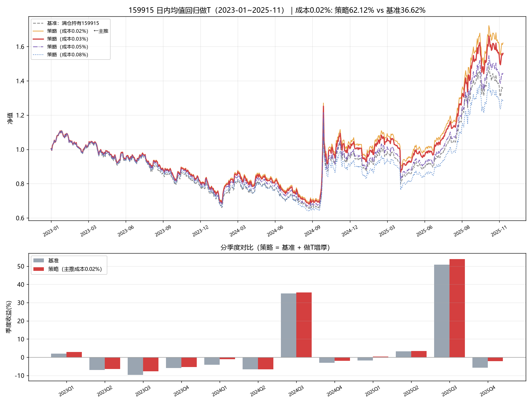Image resolution: width=532 pixels, height=404 pixels.
Task: Click the x-axis tick label 2024-03
Action: point(237,231)
